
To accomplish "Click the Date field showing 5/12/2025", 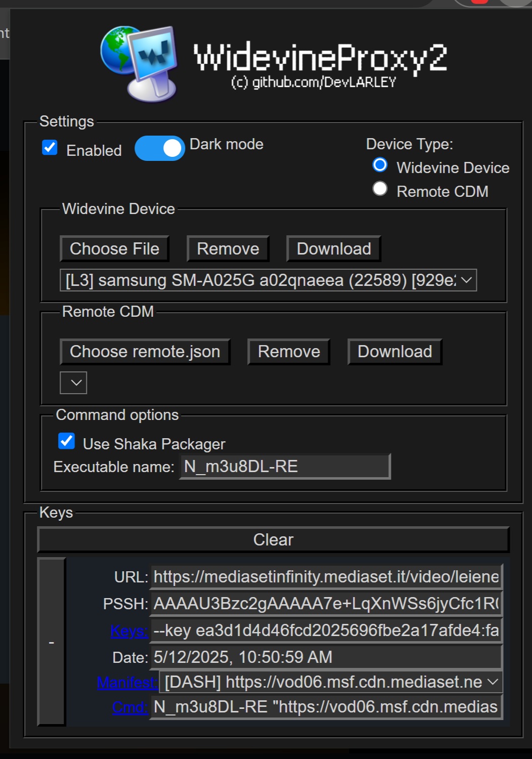I will click(326, 657).
